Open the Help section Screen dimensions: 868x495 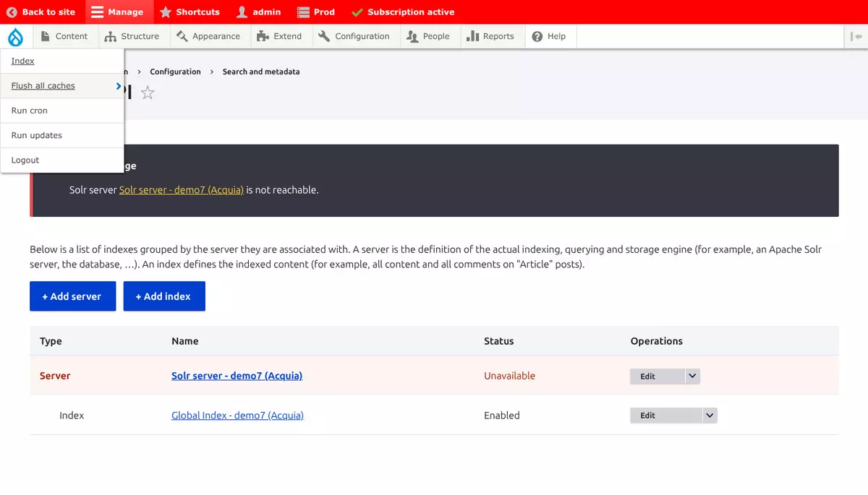[549, 36]
